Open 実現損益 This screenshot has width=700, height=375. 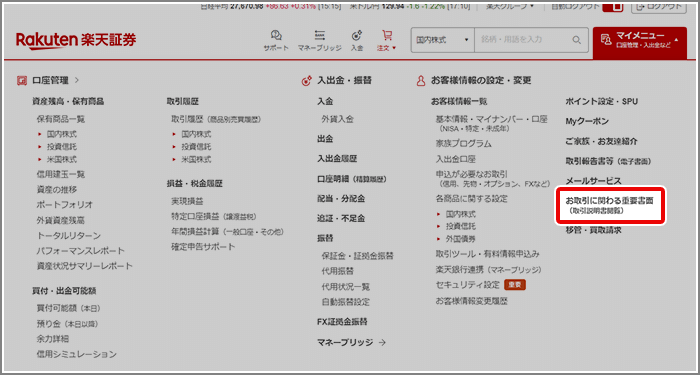[188, 201]
